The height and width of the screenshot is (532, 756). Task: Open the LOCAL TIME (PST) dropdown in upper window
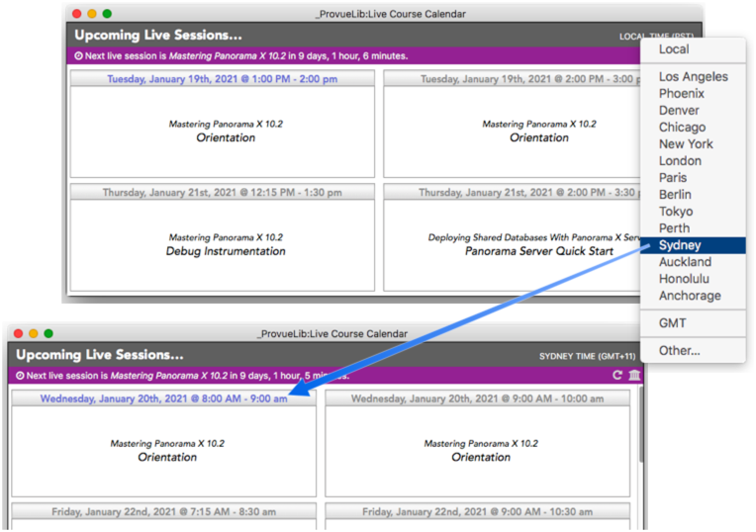(x=656, y=37)
